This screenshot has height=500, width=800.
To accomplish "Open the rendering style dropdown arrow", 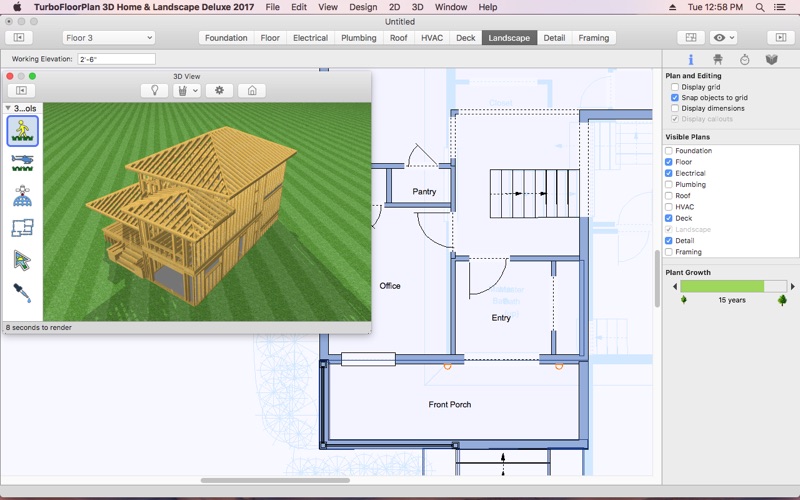I will (x=195, y=90).
